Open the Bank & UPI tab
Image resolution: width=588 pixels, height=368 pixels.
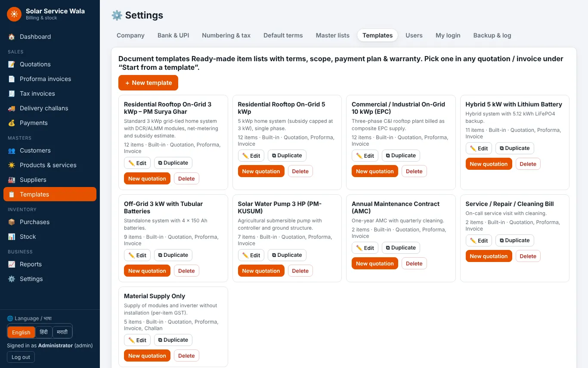coord(173,35)
